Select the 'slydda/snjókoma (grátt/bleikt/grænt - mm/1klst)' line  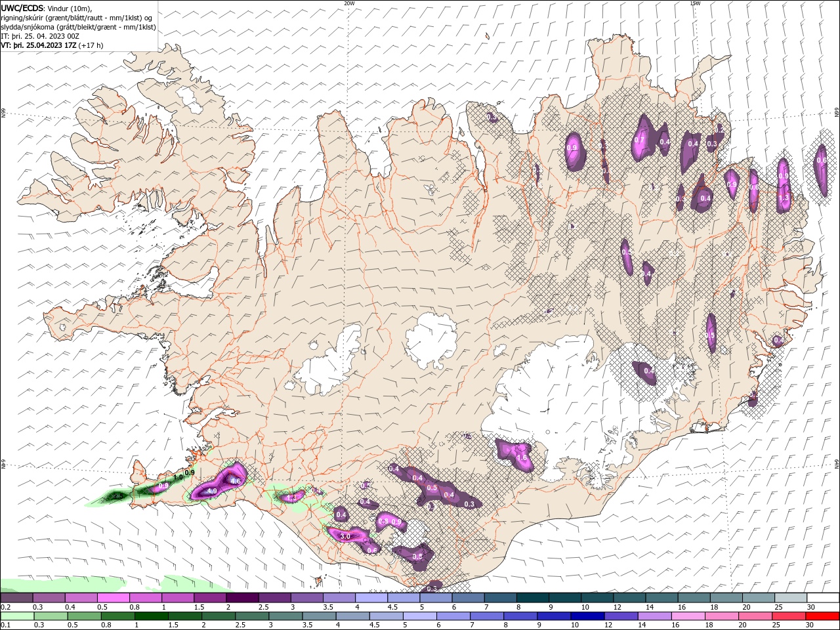(78, 27)
